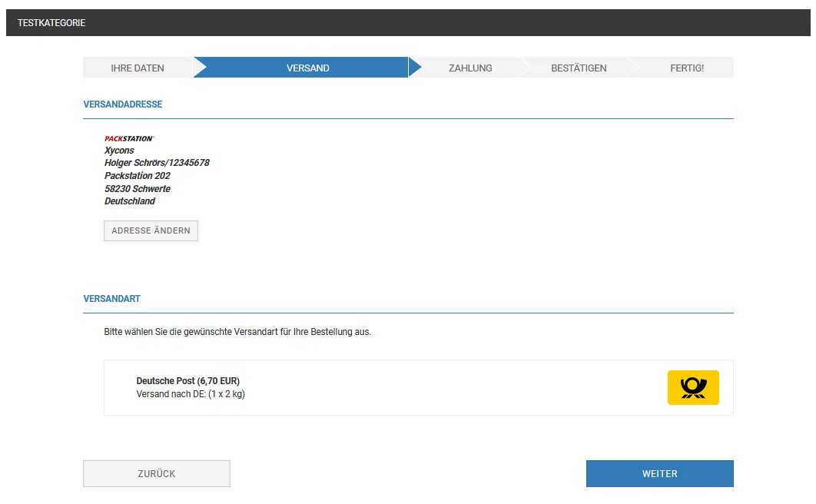This screenshot has height=504, width=816.
Task: Select the VERSAND checkout step
Action: tap(307, 68)
